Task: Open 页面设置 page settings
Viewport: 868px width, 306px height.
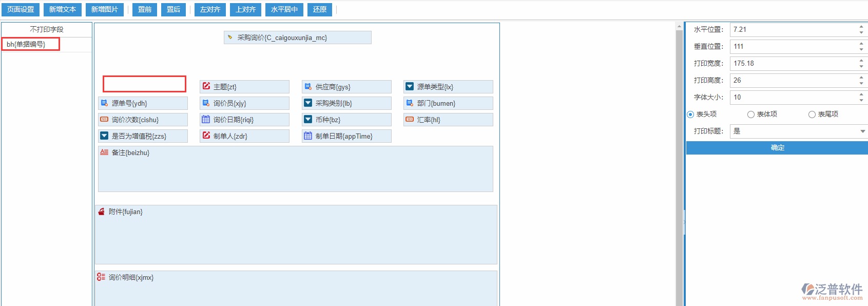Action: 21,10
